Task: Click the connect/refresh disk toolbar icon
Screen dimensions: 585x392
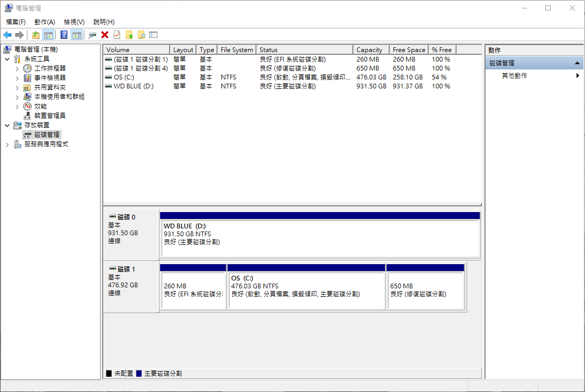Action: 92,35
